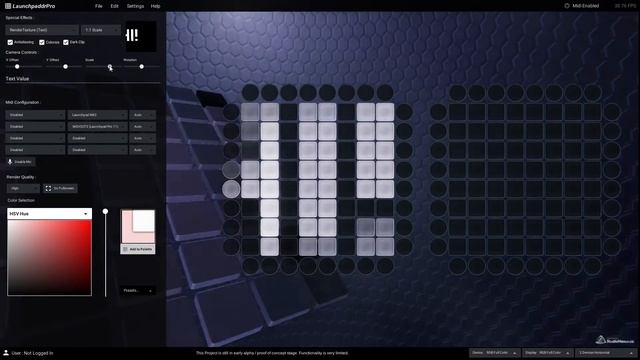Open the Auto dropdown beside MIDIOUT2 entry

tap(142, 127)
